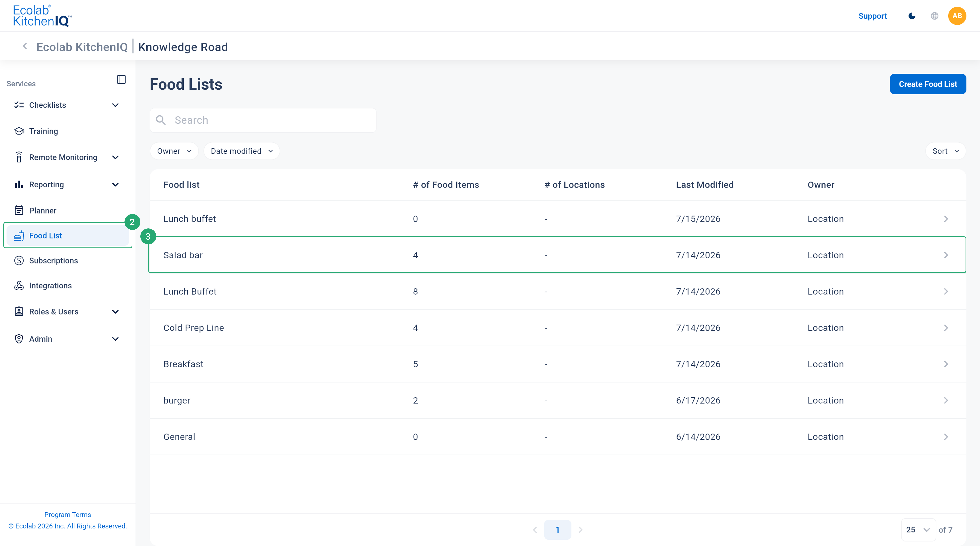This screenshot has height=546, width=980.
Task: Open Lunch Buffet 8-item row arrow
Action: click(x=946, y=292)
